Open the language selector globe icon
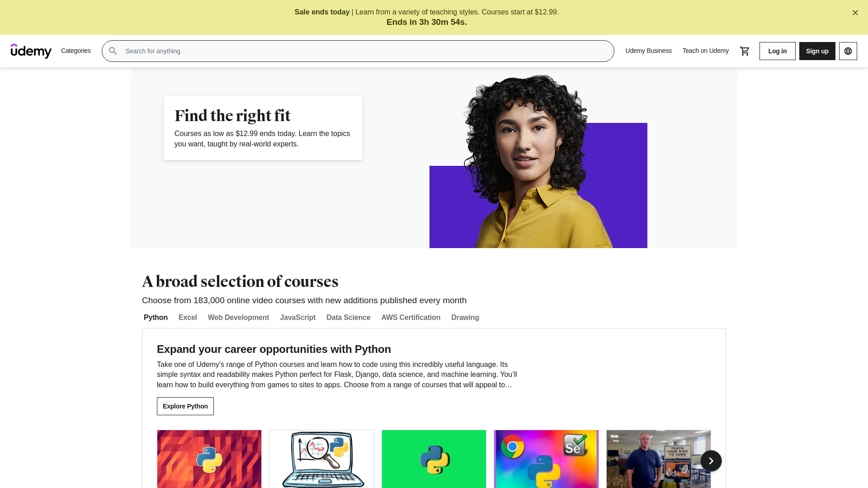The height and width of the screenshot is (488, 868). [x=848, y=51]
